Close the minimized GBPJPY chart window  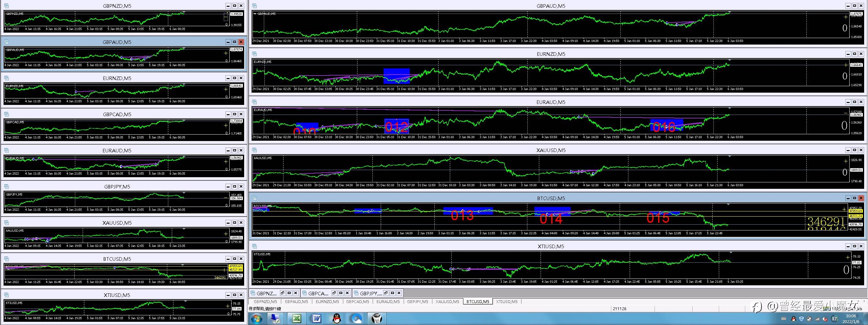399,293
